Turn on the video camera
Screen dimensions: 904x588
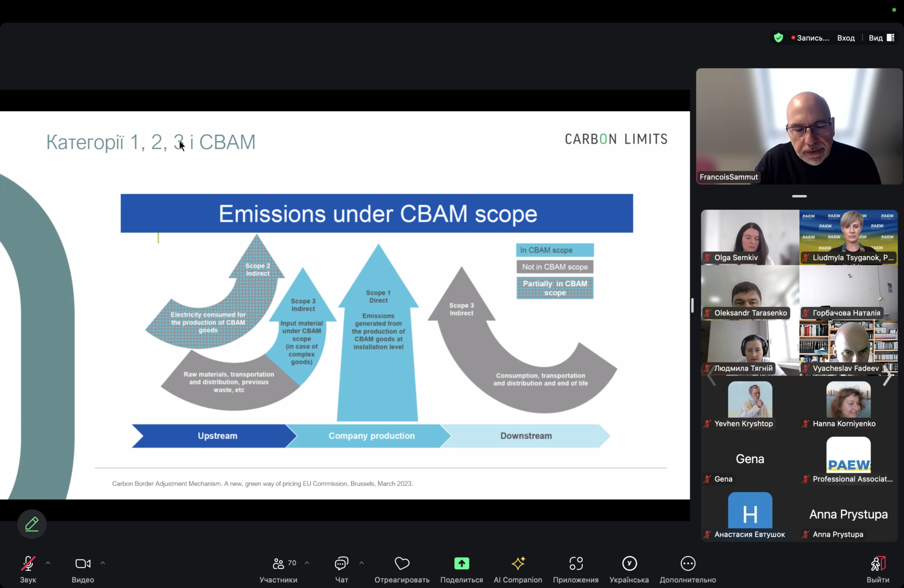coord(82,564)
